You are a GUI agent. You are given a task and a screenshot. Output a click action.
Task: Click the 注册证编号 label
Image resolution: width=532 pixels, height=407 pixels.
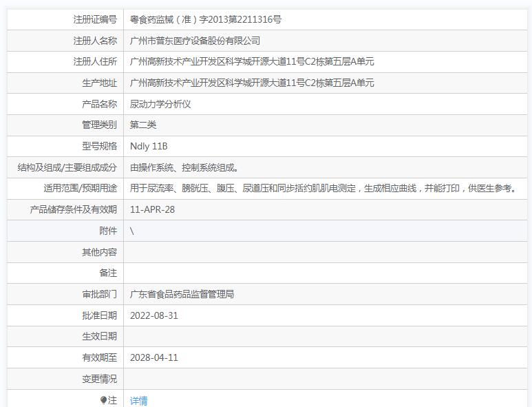coord(95,19)
